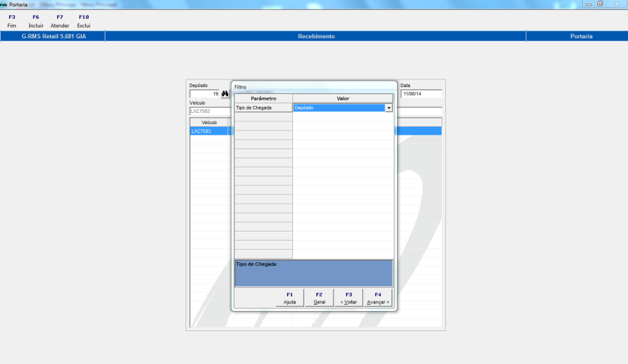Click the Veículo field containing LXC7583
The width and height of the screenshot is (628, 364).
click(x=210, y=112)
